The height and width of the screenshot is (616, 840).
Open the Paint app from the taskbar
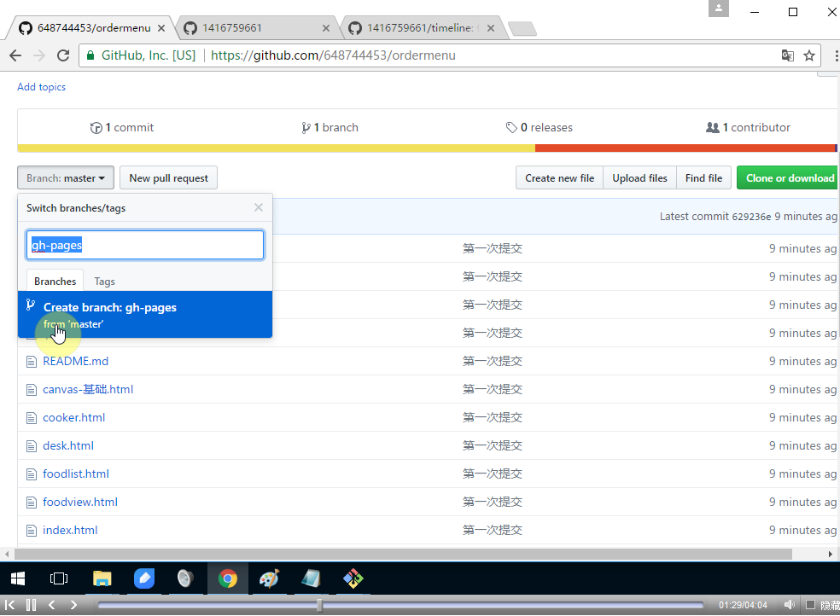269,578
